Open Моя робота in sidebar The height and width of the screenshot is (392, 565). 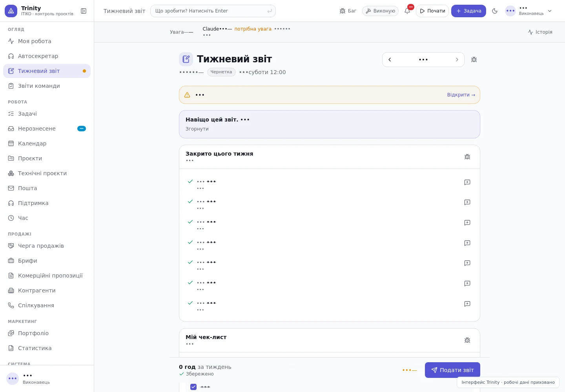tap(47, 41)
